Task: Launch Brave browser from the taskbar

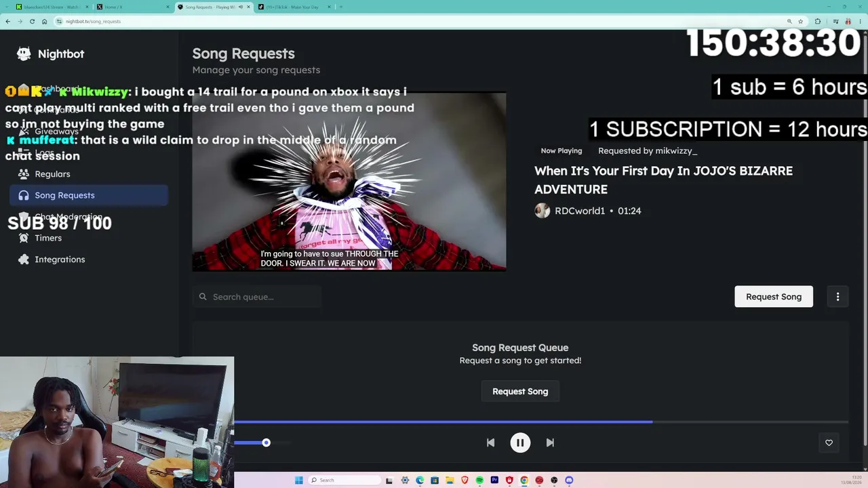Action: tap(465, 480)
